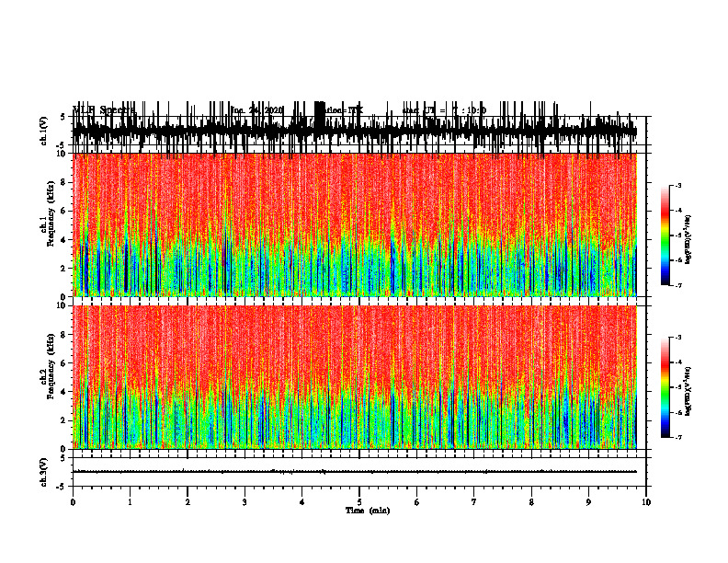
Task: Click the '-3' label on ch.1 color bar
Action: (678, 185)
